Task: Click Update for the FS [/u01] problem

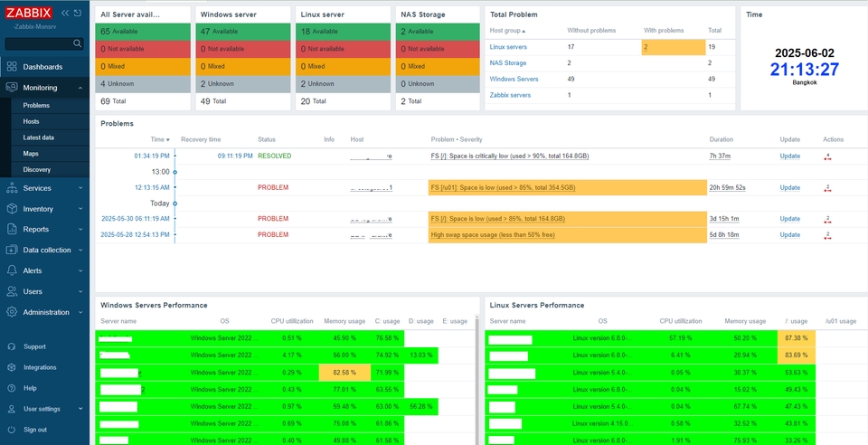Action: tap(790, 187)
